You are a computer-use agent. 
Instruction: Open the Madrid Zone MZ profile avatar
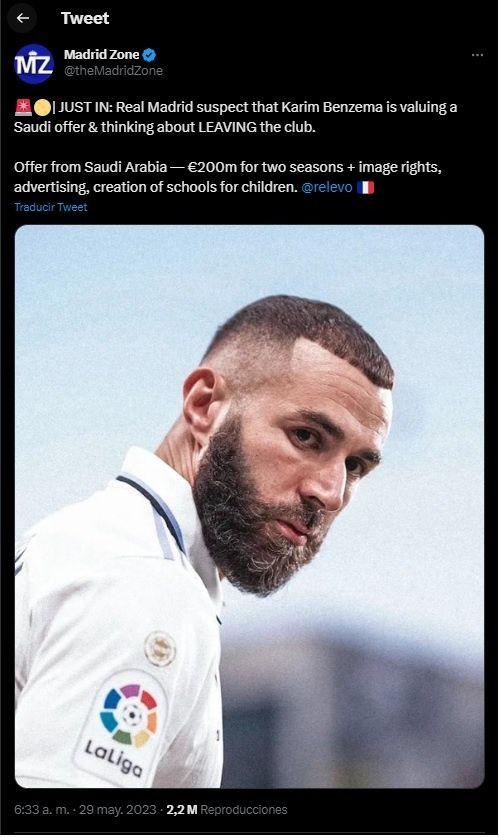pos(34,64)
